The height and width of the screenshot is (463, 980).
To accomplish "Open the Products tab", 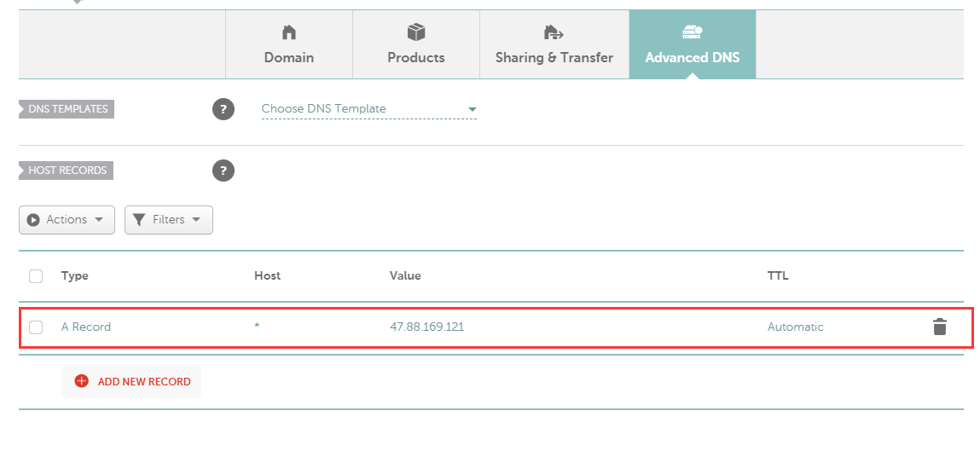I will (416, 45).
